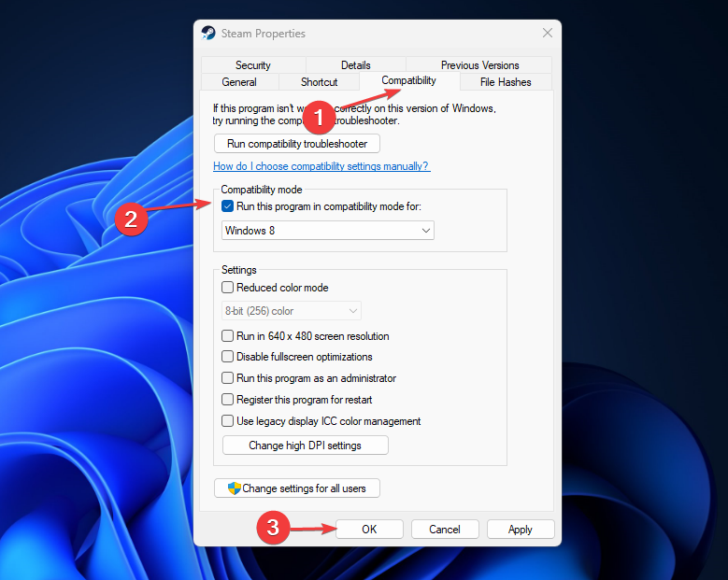Viewport: 728px width, 580px height.
Task: Open the File Hashes tab
Action: [506, 82]
